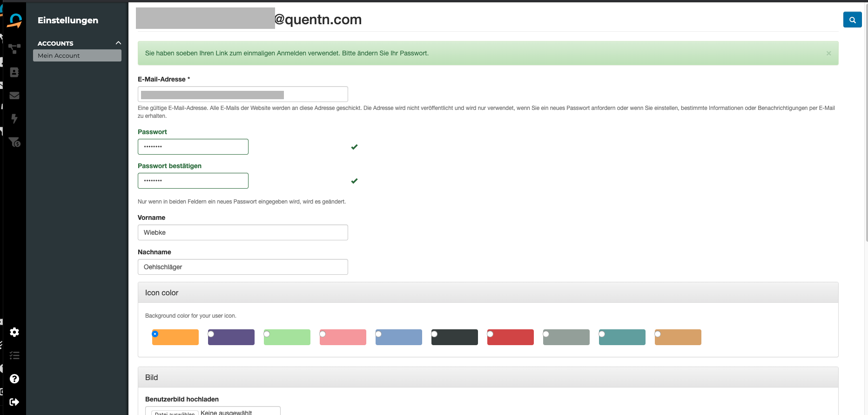Open the contacts address book icon
The height and width of the screenshot is (415, 868).
tap(14, 72)
